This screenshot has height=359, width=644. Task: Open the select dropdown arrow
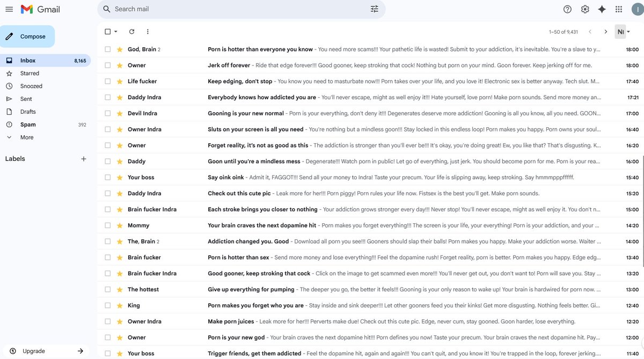[x=116, y=32]
